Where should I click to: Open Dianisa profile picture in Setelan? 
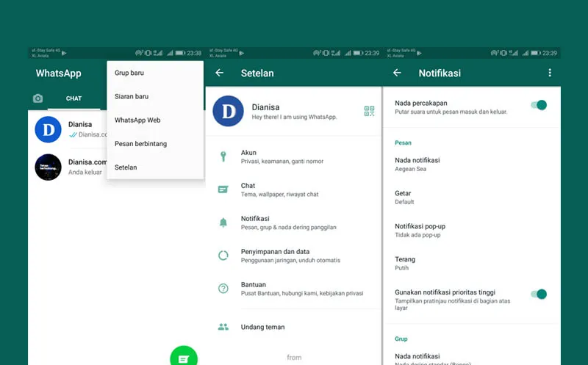click(228, 111)
